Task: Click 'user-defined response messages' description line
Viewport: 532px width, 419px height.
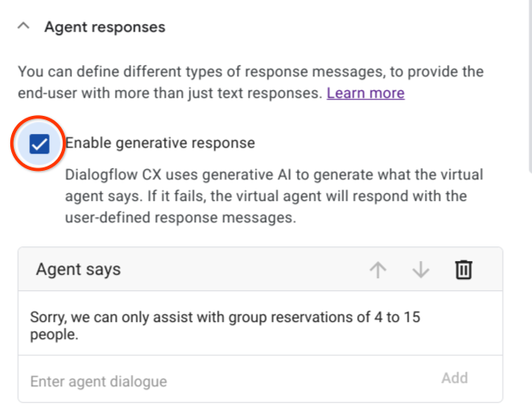Action: 180,218
